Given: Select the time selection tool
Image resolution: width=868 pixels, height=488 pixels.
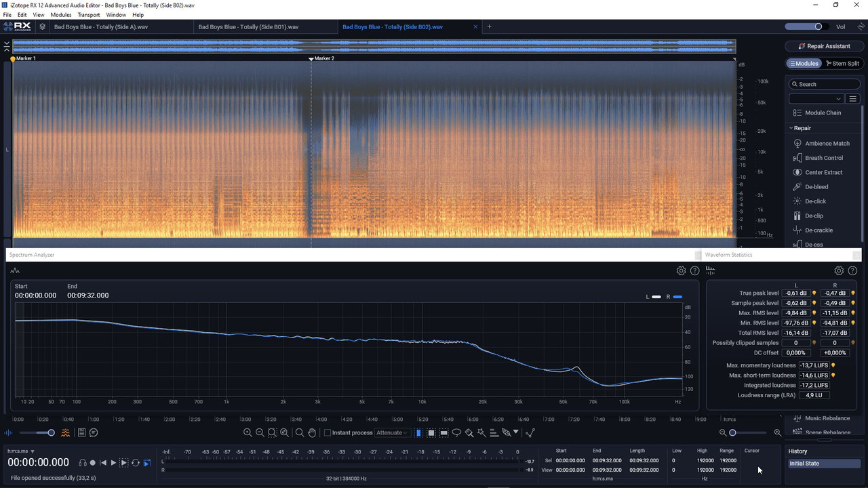Looking at the screenshot, I should 418,432.
